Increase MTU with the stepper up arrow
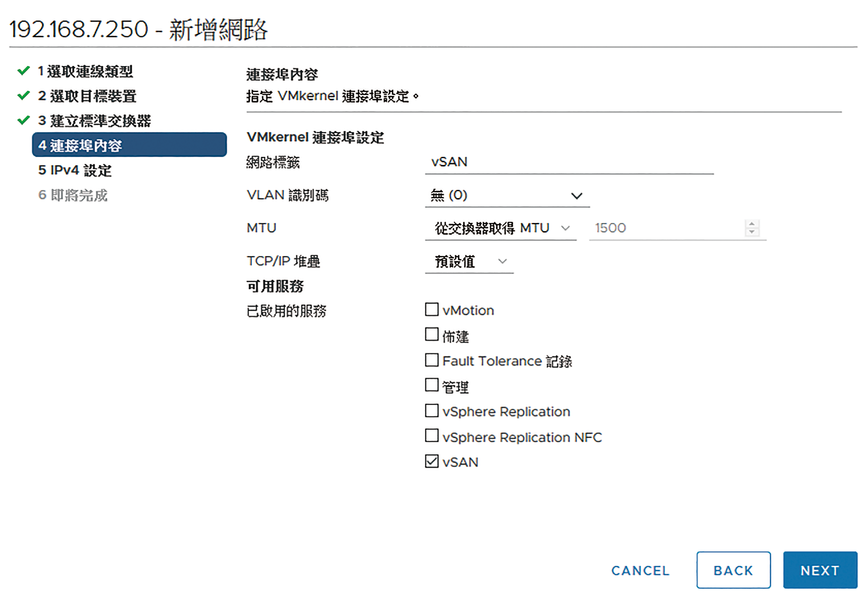The image size is (868, 599). click(752, 224)
